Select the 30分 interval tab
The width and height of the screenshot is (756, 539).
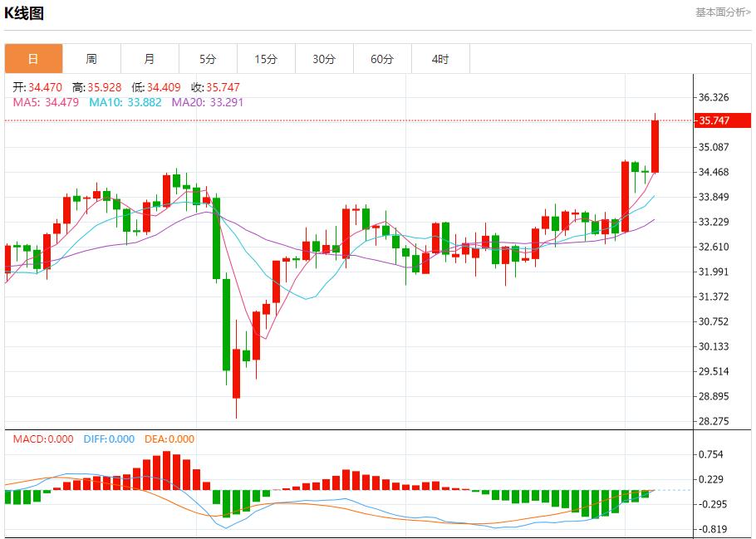click(324, 59)
